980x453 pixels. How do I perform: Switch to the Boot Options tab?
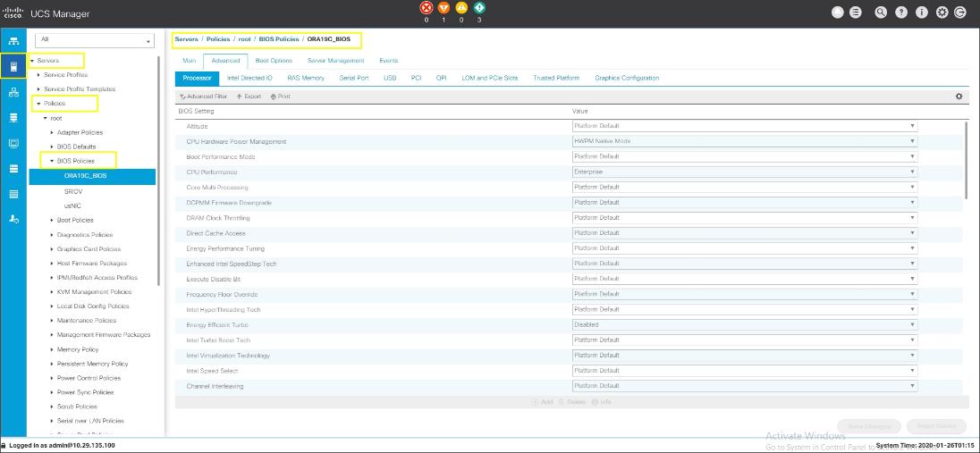[273, 61]
